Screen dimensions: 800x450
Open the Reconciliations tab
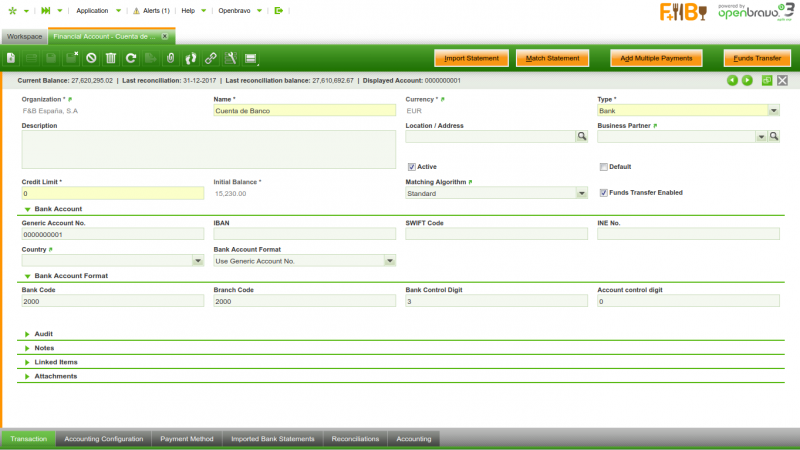355,439
